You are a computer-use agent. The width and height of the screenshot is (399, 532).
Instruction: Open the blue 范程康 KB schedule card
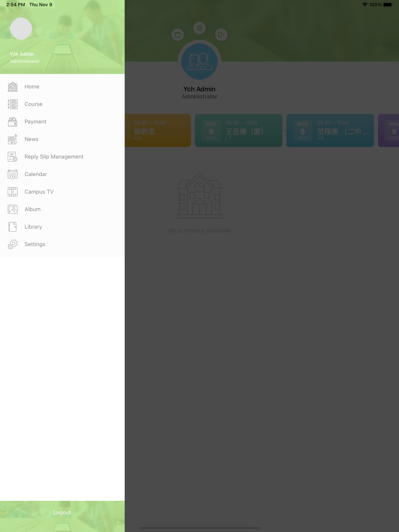(x=330, y=130)
